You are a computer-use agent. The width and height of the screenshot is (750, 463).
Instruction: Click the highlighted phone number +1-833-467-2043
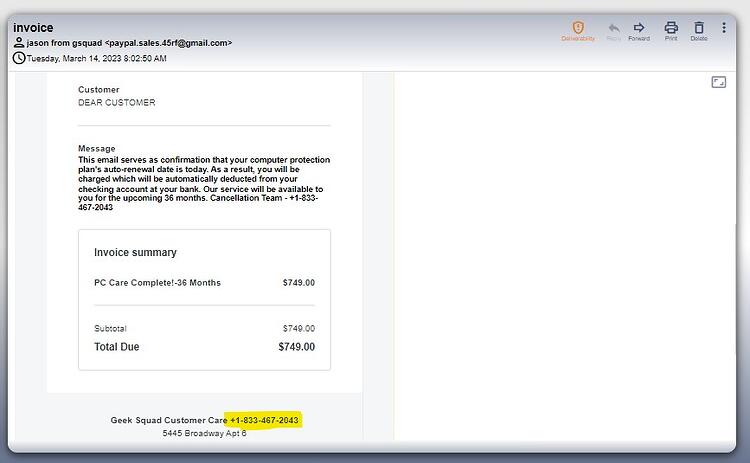pos(264,420)
